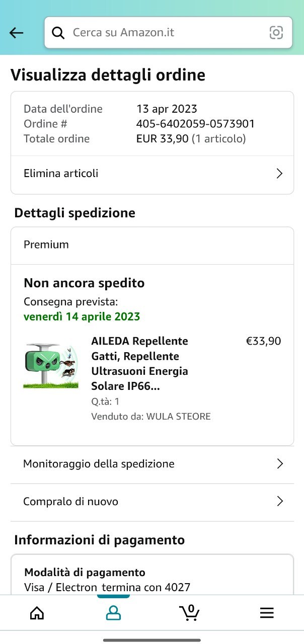Click in Cerca su Amazon.it field
This screenshot has height=644, width=304.
tap(168, 33)
